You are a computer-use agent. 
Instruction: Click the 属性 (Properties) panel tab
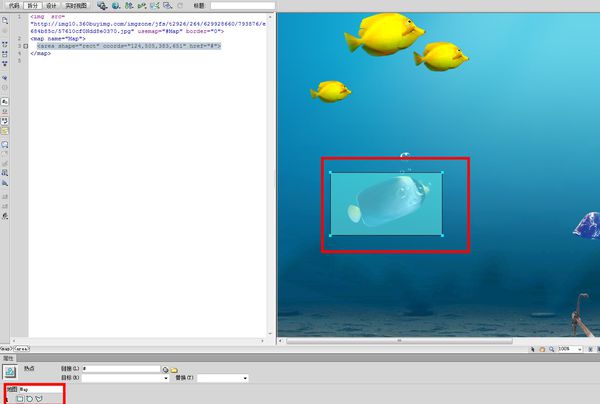[x=8, y=358]
